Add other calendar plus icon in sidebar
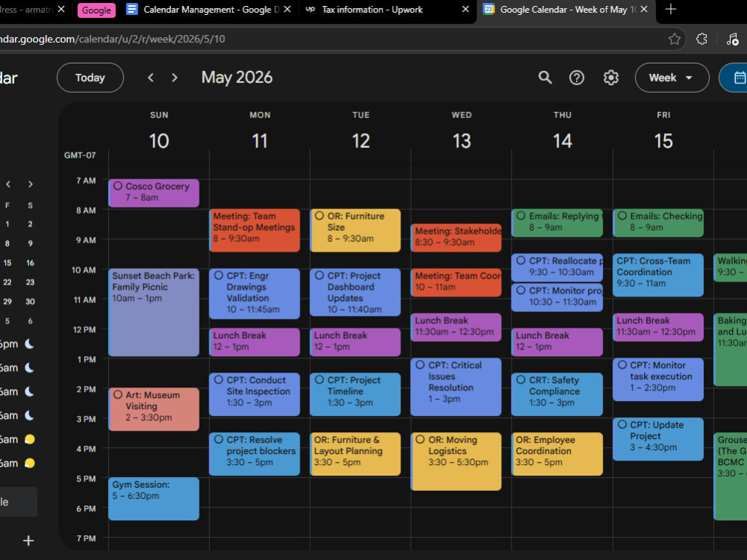The image size is (747, 560). click(x=28, y=541)
